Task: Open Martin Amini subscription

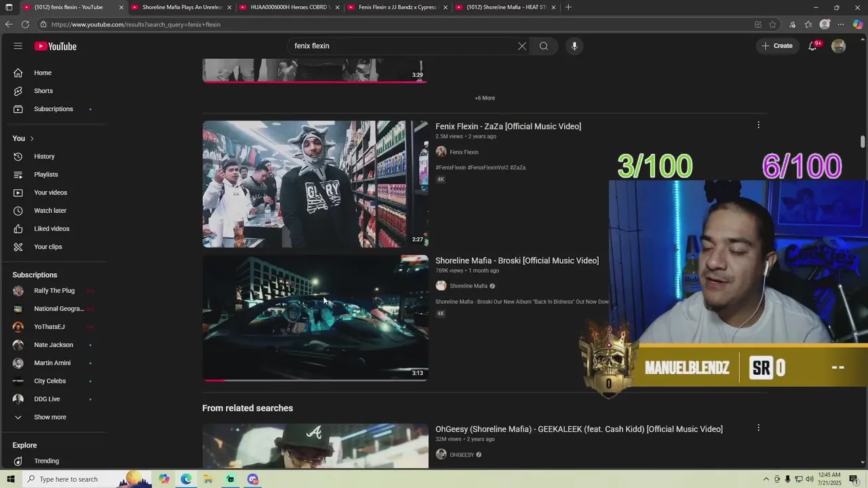Action: pos(52,363)
